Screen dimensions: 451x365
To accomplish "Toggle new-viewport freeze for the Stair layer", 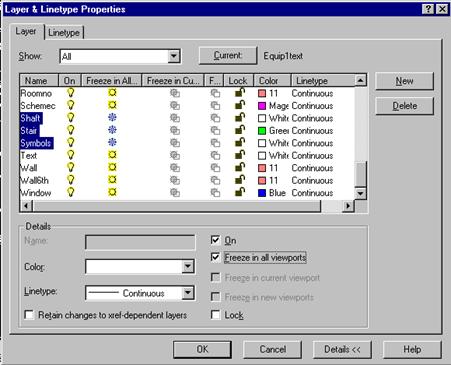I will click(x=215, y=131).
